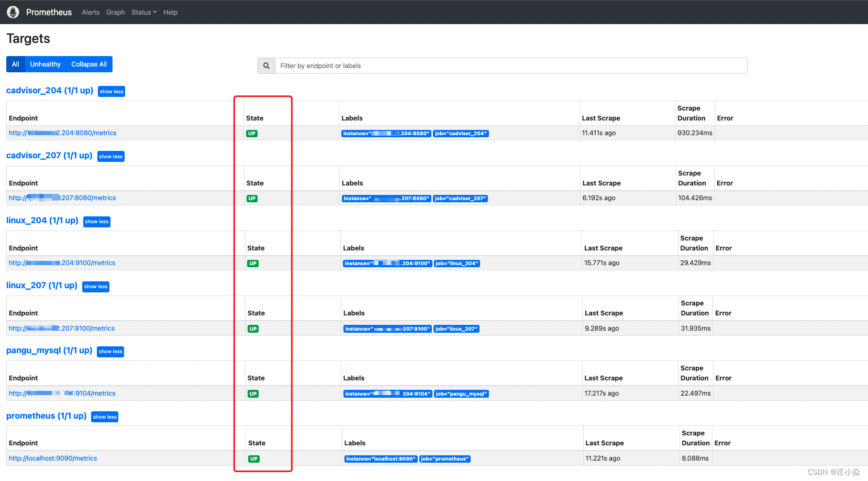Open the 204:9100/metrics endpoint link
The image size is (868, 481).
pyautogui.click(x=62, y=263)
